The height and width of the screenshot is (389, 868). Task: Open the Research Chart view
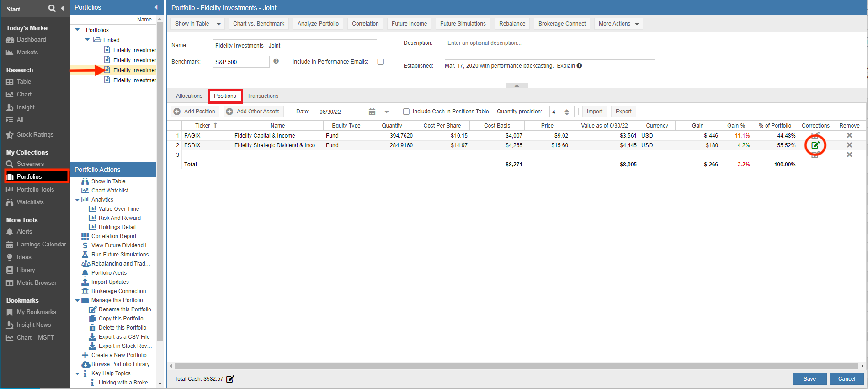tap(19, 95)
